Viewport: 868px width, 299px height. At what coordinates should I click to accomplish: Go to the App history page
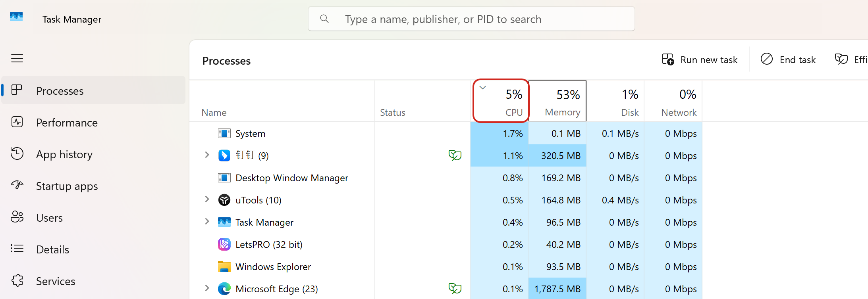click(x=64, y=154)
